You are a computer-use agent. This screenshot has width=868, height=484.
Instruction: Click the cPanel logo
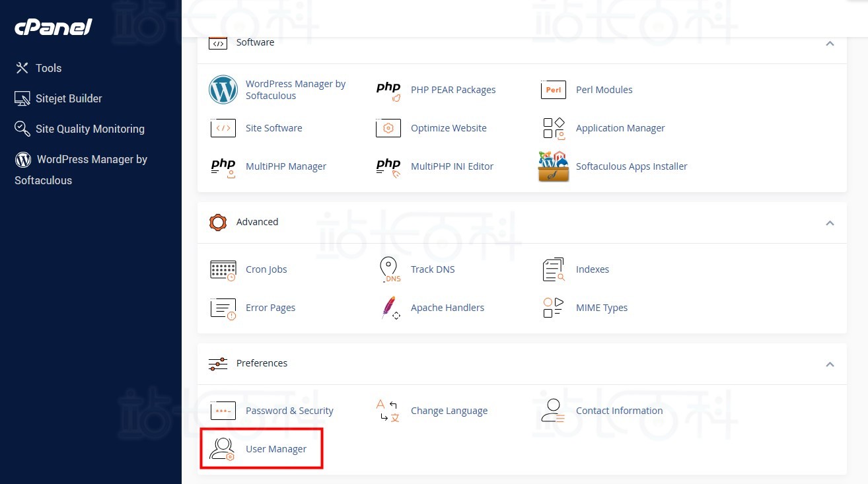point(53,28)
